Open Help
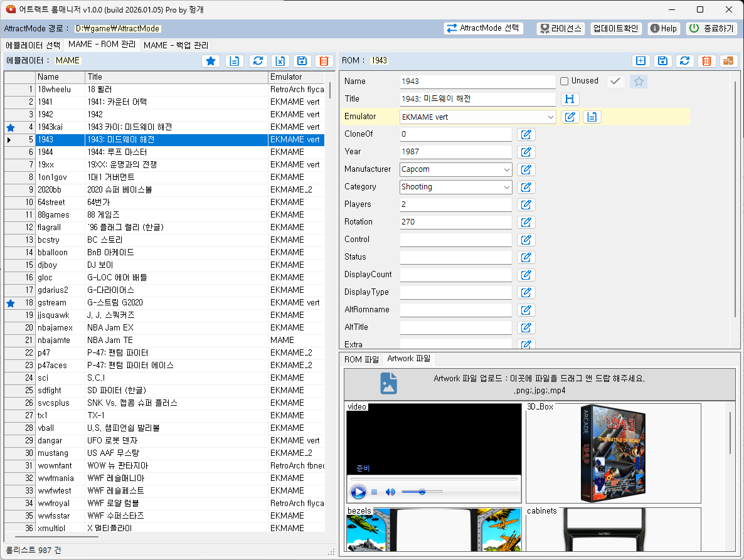744x560 pixels. [664, 28]
